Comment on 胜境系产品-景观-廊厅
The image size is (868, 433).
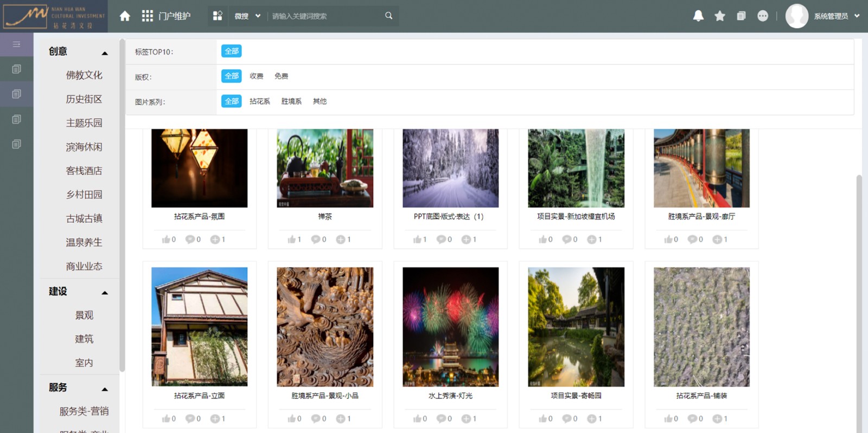(x=692, y=239)
